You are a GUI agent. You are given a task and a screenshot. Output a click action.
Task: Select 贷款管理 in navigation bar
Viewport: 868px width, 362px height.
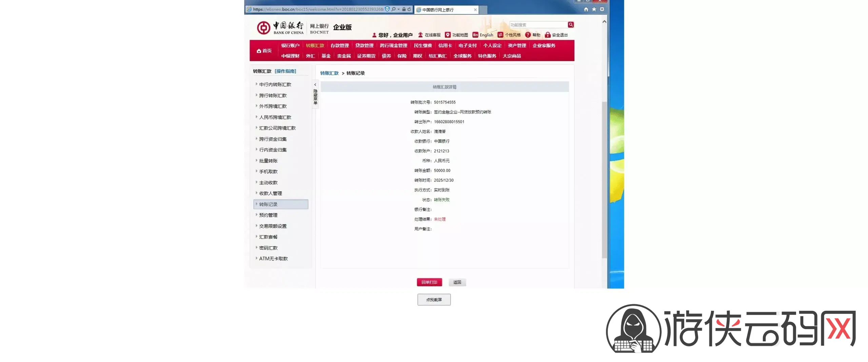pos(364,45)
